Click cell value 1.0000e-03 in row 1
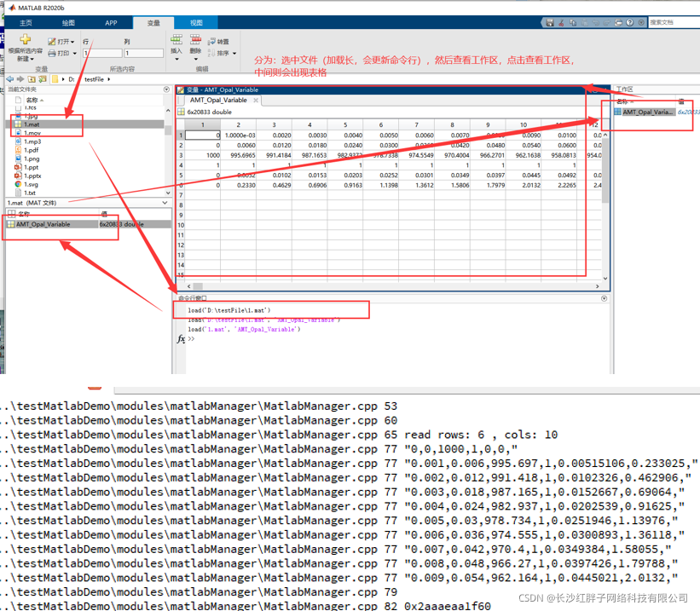 (x=239, y=135)
